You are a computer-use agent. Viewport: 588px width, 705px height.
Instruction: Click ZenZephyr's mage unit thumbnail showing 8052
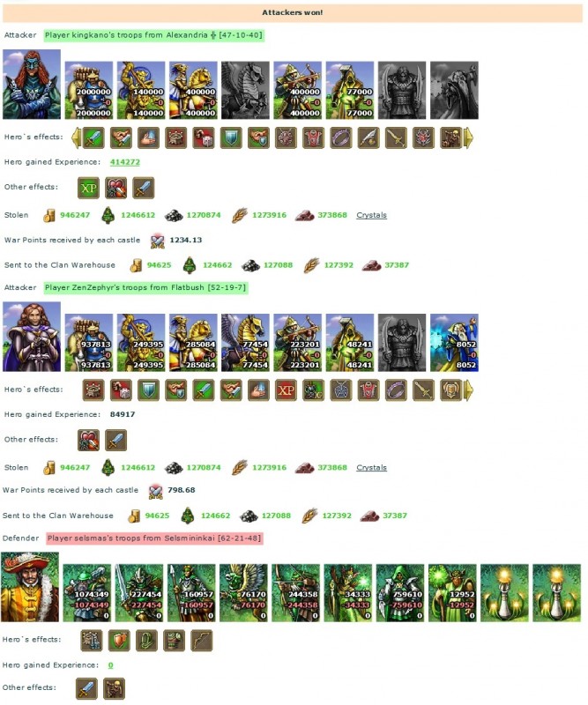pos(454,343)
